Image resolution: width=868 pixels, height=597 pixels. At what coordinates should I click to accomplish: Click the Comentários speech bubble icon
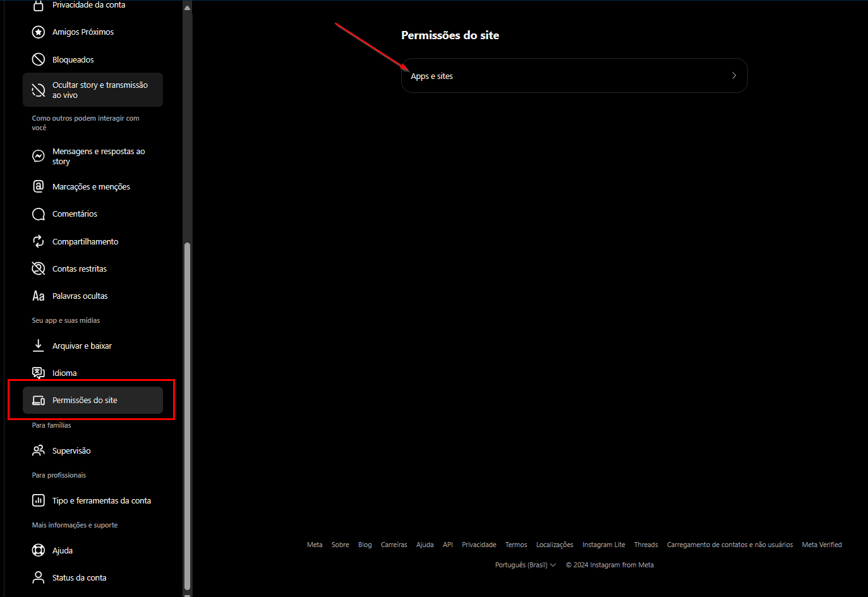[39, 214]
